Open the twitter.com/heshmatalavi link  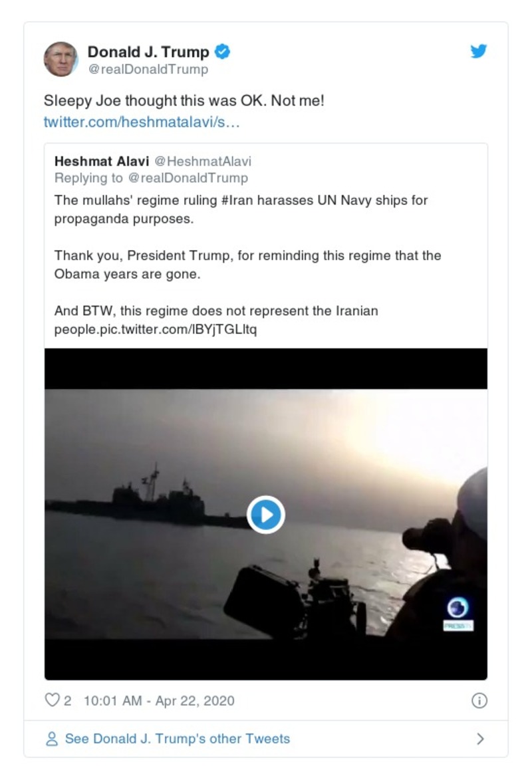click(x=142, y=122)
